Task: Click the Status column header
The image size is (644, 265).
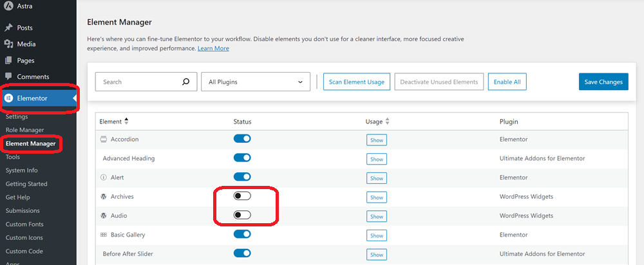Action: pos(242,122)
